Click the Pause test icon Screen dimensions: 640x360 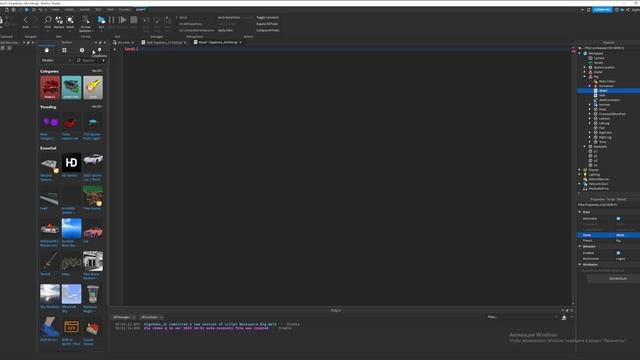click(x=111, y=20)
